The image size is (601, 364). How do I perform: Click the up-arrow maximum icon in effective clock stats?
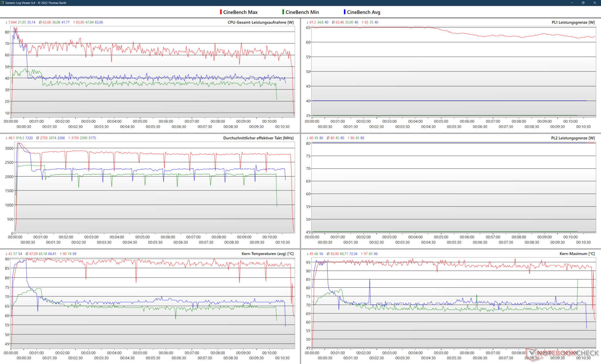coord(69,138)
